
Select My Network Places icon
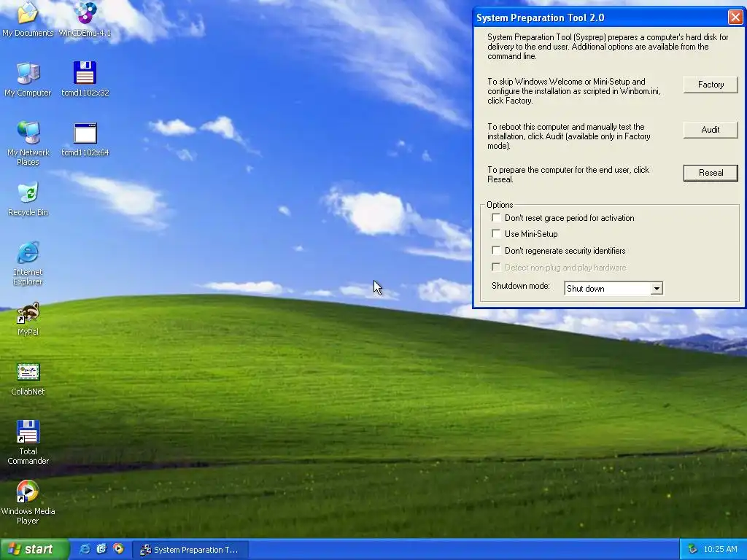point(28,143)
